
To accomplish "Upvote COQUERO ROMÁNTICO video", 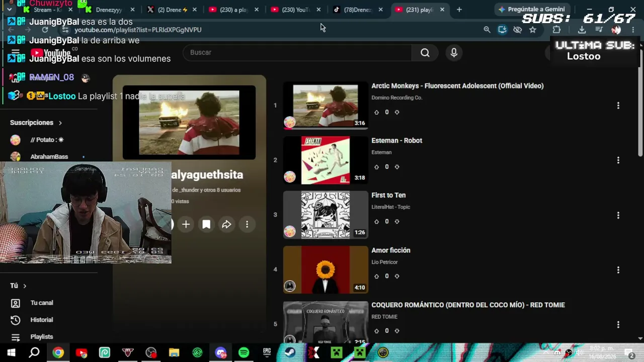I will tap(376, 331).
